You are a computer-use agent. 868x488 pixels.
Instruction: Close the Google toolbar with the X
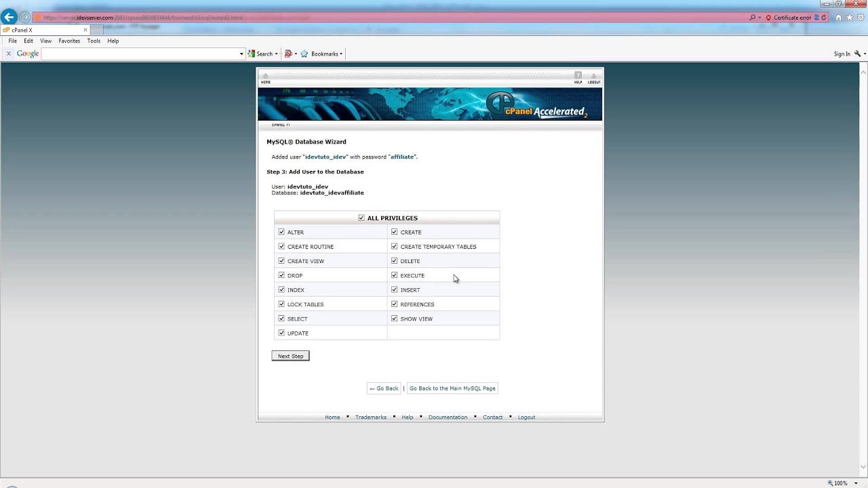pyautogui.click(x=9, y=54)
